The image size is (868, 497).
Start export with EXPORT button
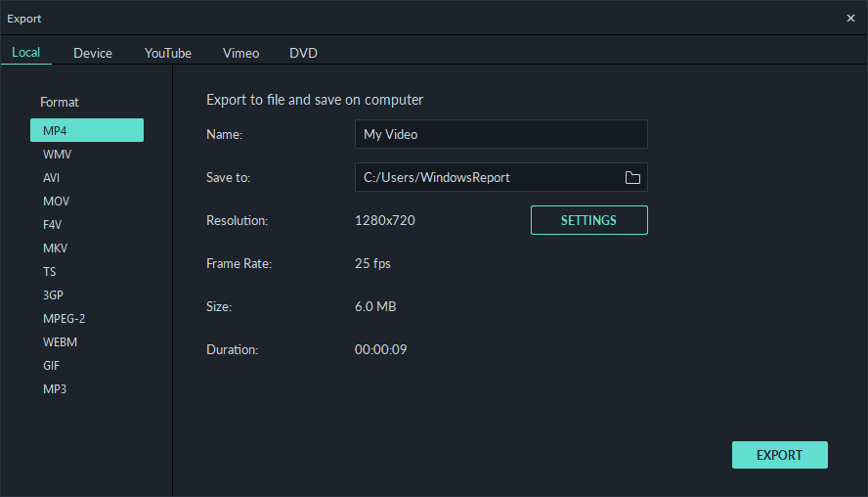(779, 455)
